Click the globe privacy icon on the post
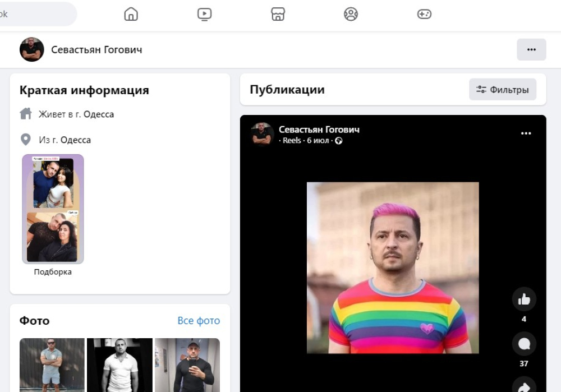This screenshot has height=392, width=561. (x=339, y=141)
